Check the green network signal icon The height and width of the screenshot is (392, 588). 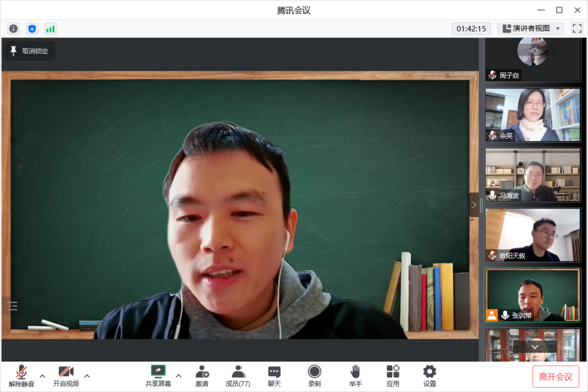pos(50,28)
